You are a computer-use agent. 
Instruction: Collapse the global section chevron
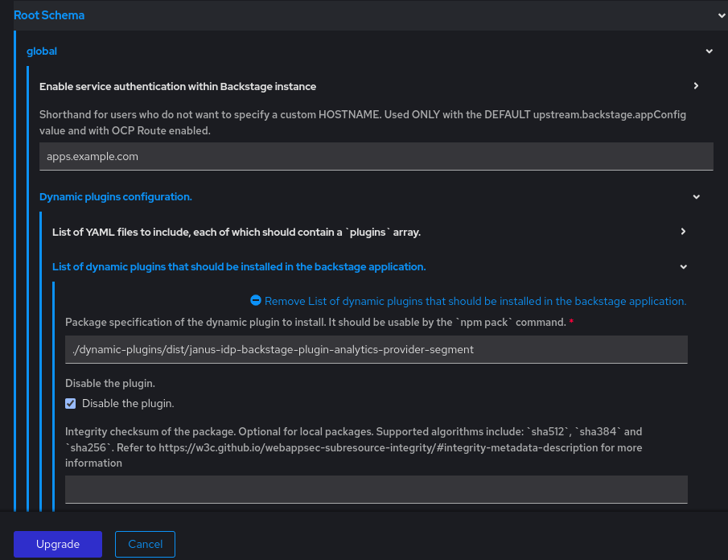(709, 51)
